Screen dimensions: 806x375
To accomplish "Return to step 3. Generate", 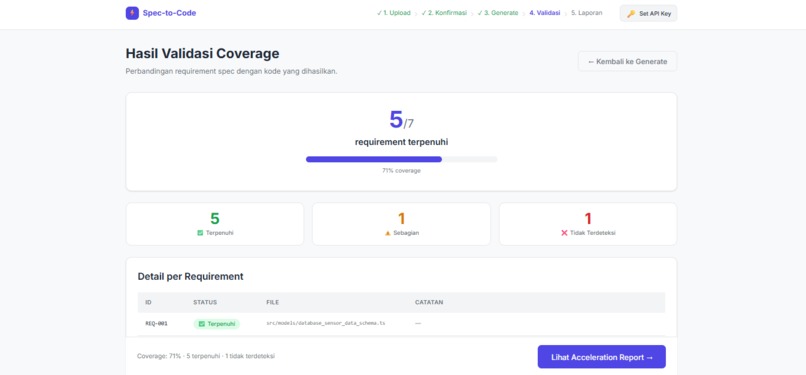I will pos(498,13).
